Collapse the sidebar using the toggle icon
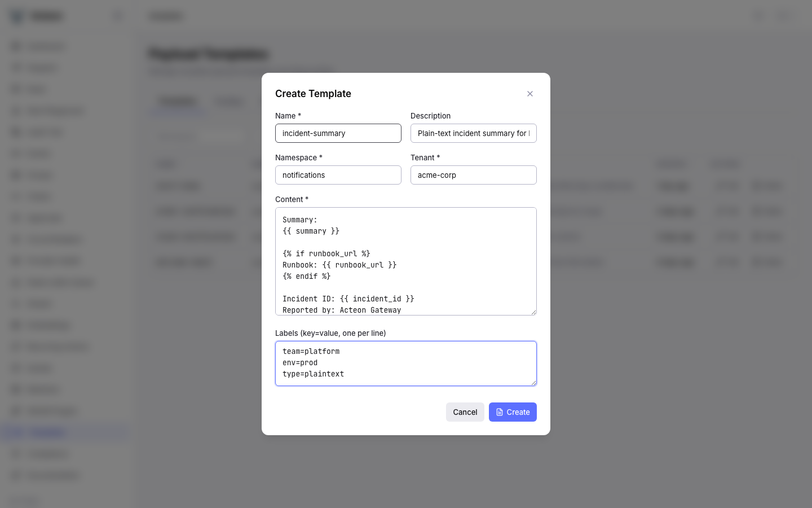This screenshot has width=812, height=508. pos(117,16)
